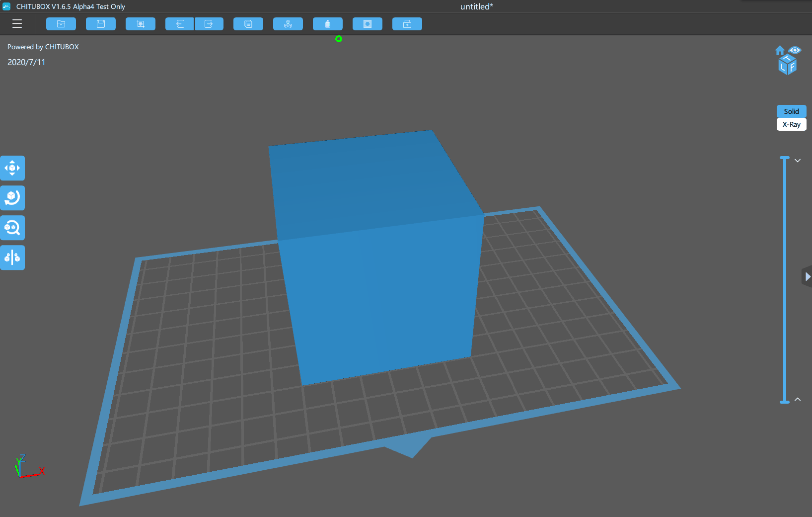Click the down chevron atop layer slider

click(x=798, y=161)
